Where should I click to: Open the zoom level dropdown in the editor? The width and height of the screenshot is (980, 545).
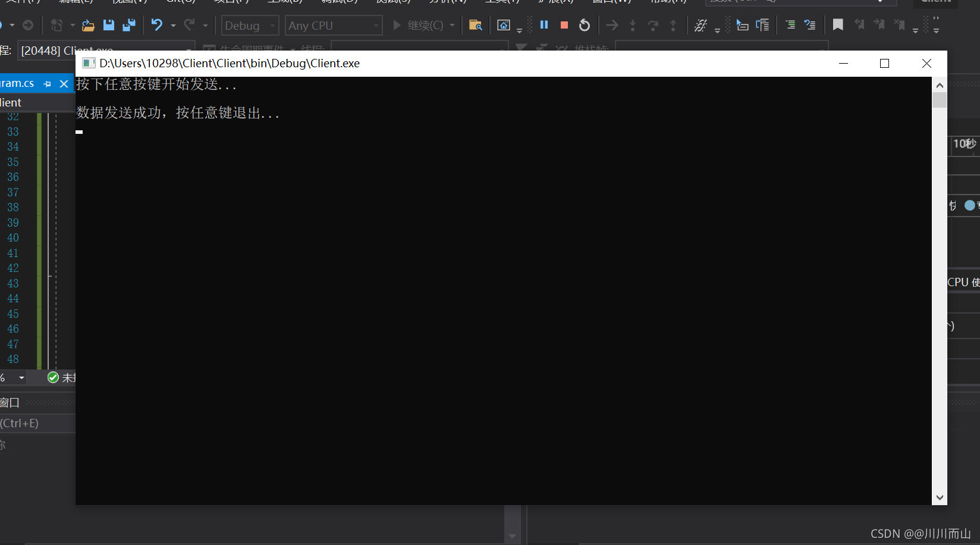pyautogui.click(x=22, y=378)
